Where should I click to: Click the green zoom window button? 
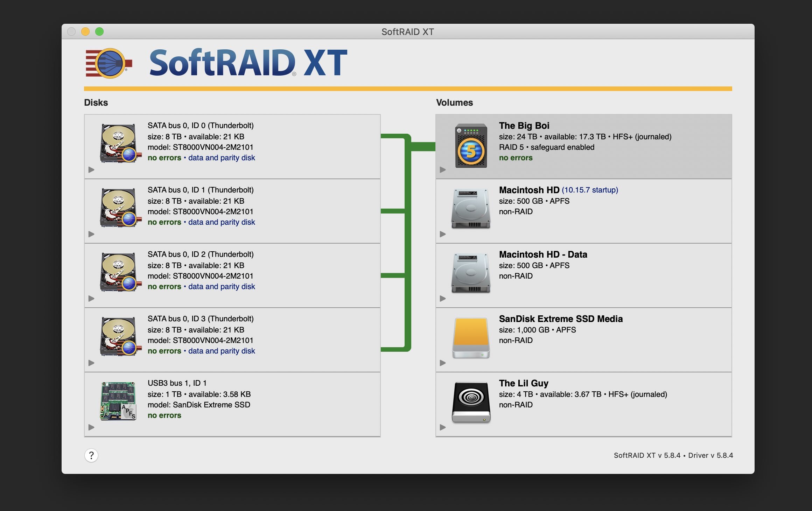pos(99,31)
